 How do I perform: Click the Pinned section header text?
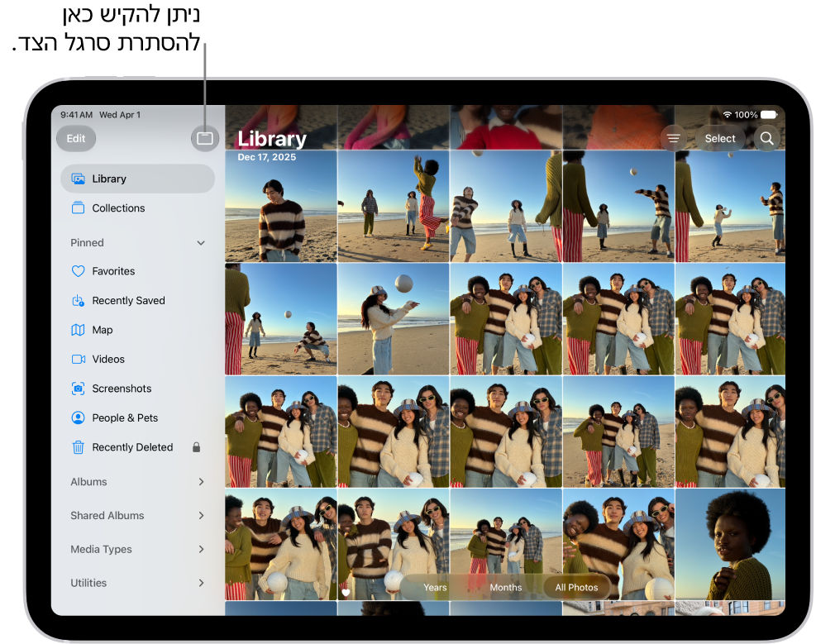[87, 243]
